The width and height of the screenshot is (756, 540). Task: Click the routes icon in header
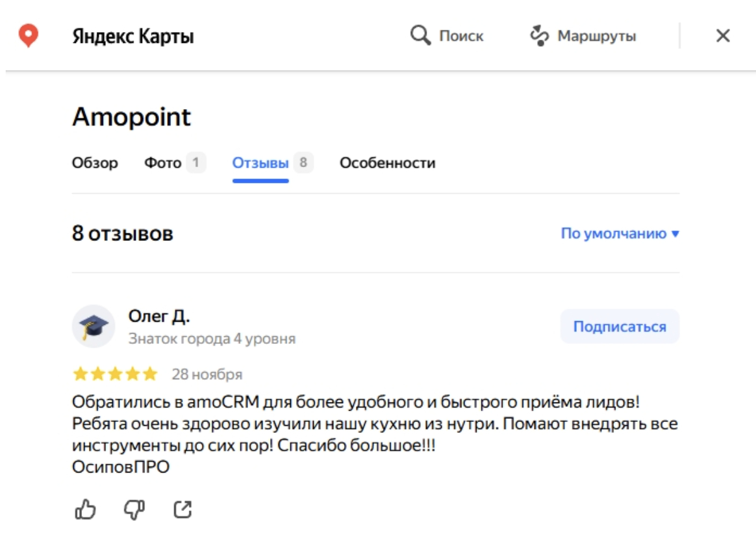pyautogui.click(x=538, y=36)
